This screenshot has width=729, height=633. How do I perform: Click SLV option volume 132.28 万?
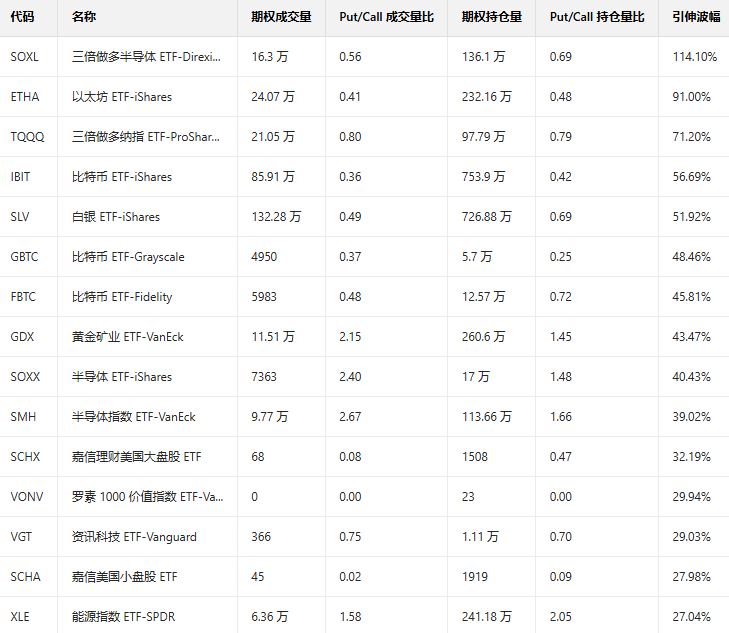pos(276,217)
